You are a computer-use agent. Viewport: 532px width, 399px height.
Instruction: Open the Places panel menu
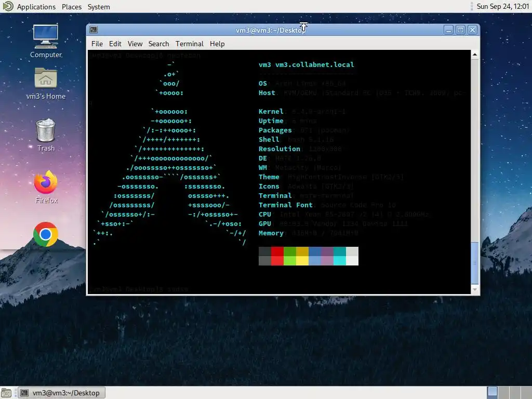72,7
